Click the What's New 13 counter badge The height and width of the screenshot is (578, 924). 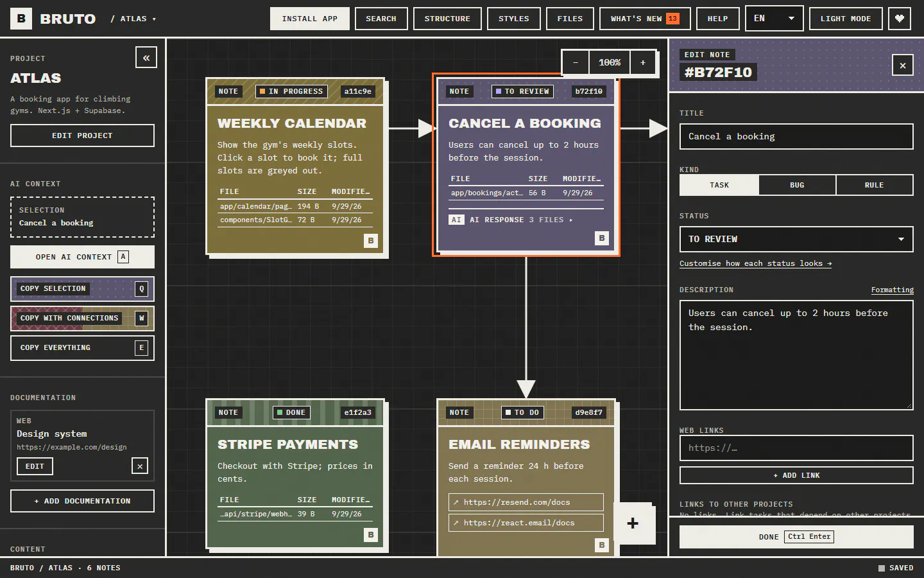coord(672,19)
